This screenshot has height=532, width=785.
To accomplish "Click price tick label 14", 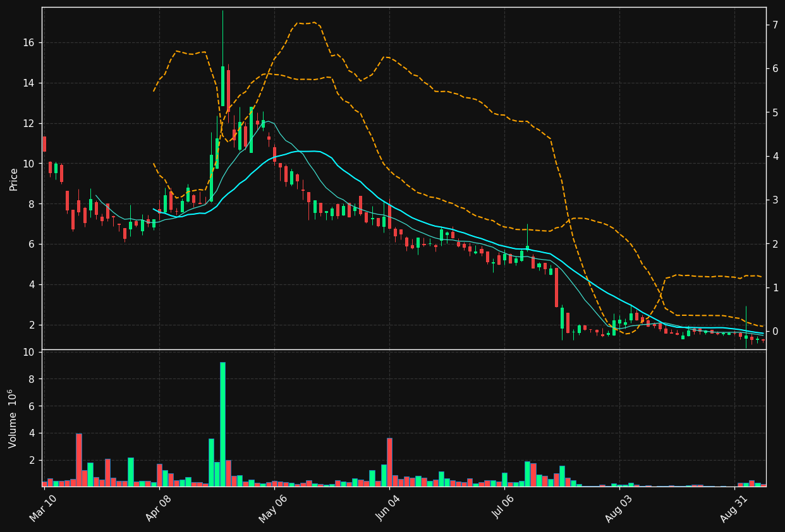I will point(30,83).
